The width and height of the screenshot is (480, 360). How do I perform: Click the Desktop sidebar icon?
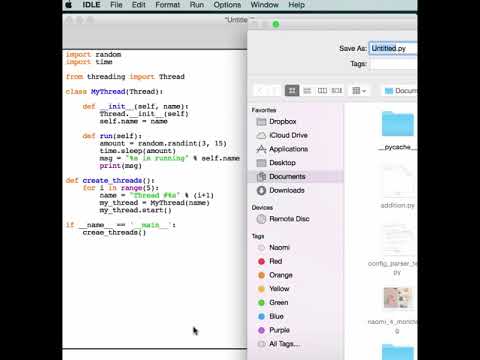261,163
